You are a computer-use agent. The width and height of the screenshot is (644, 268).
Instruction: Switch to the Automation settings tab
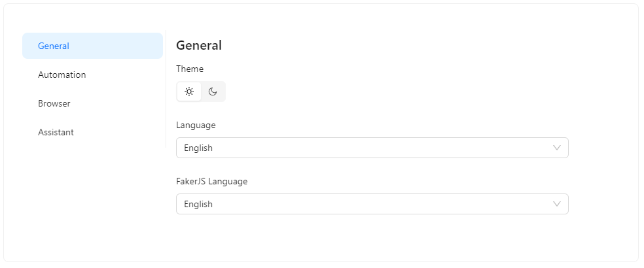pos(62,75)
